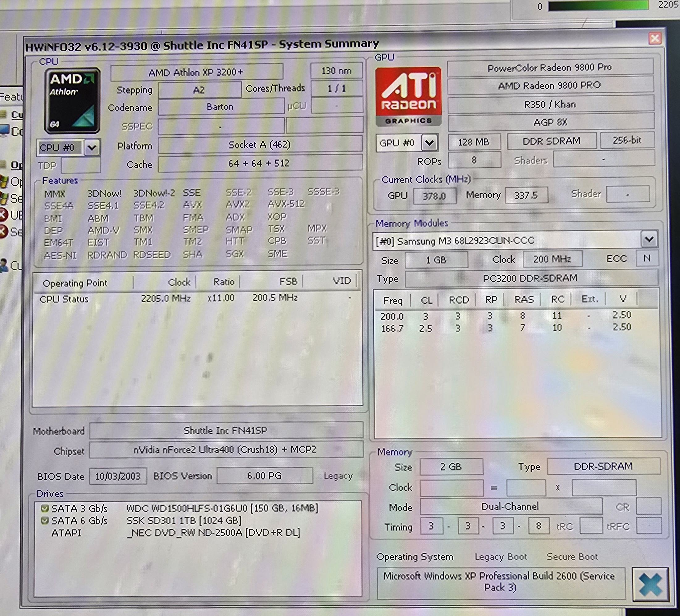
Task: Select the 200.0 MHz memory timing row
Action: click(x=392, y=316)
